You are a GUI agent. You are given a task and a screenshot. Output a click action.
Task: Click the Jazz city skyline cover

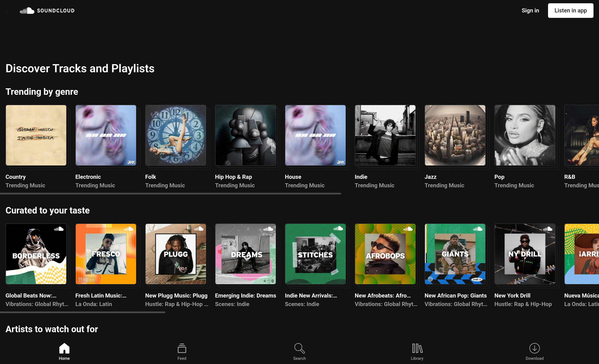pos(455,135)
